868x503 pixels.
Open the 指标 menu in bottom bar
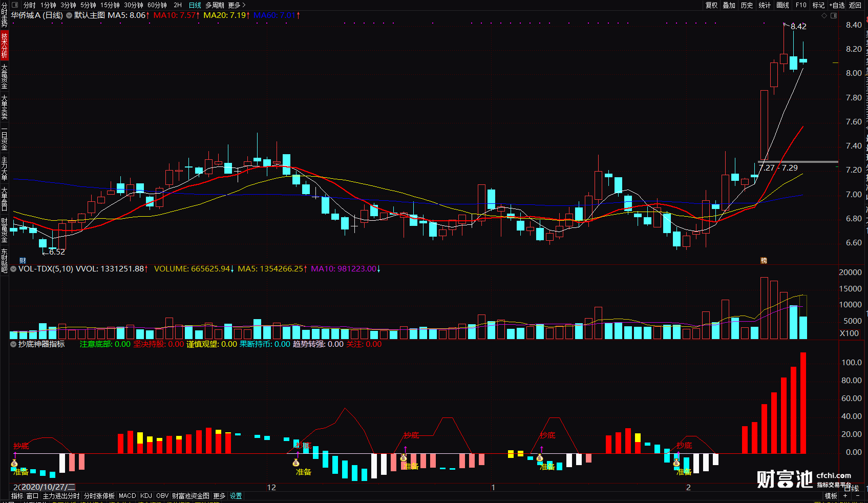(17, 496)
